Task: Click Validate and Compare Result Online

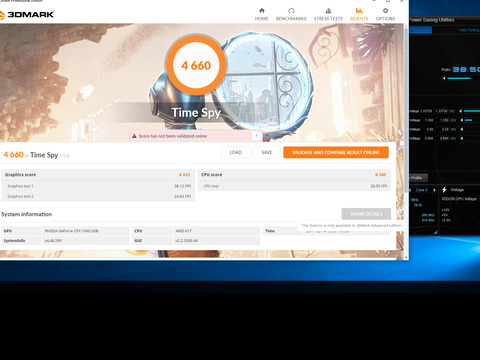Action: [x=336, y=152]
